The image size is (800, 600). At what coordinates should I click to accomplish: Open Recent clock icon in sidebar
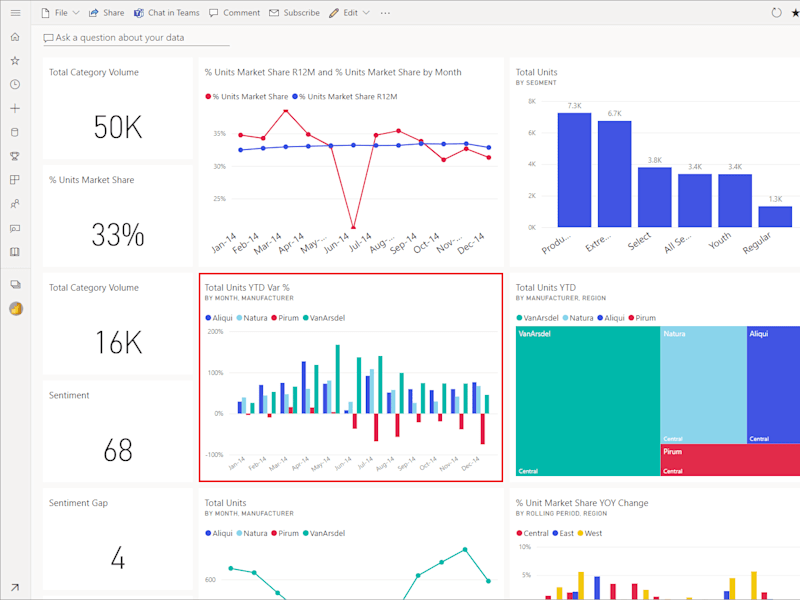(x=15, y=85)
